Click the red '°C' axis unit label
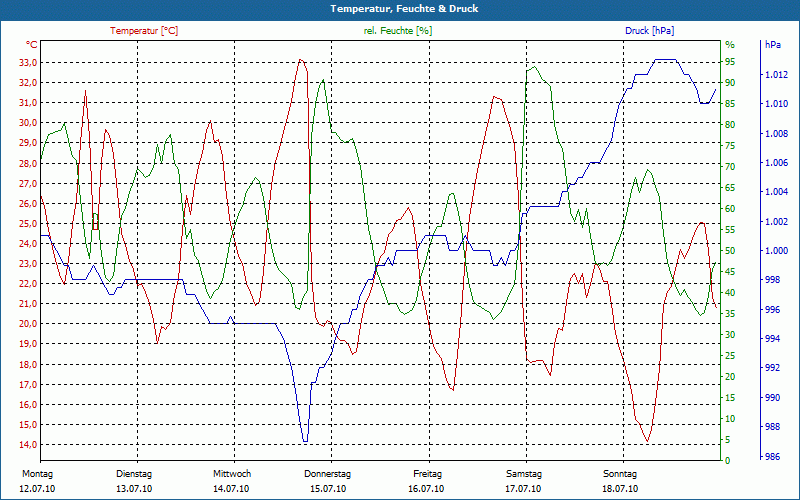 [31, 44]
